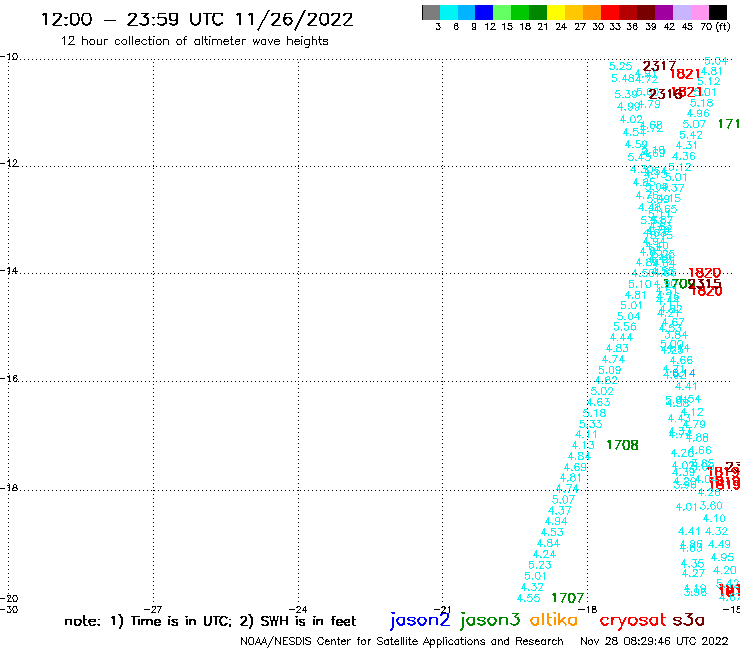740x650 pixels.
Task: Click the red 'cryosat' satellite label
Action: point(632,620)
